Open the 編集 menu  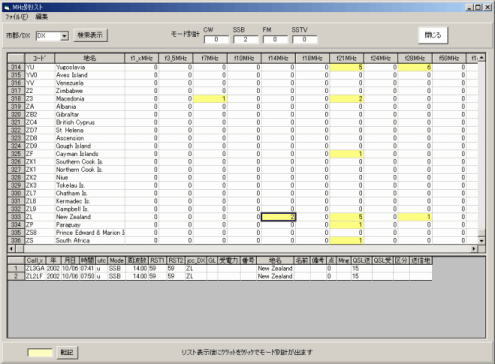42,17
